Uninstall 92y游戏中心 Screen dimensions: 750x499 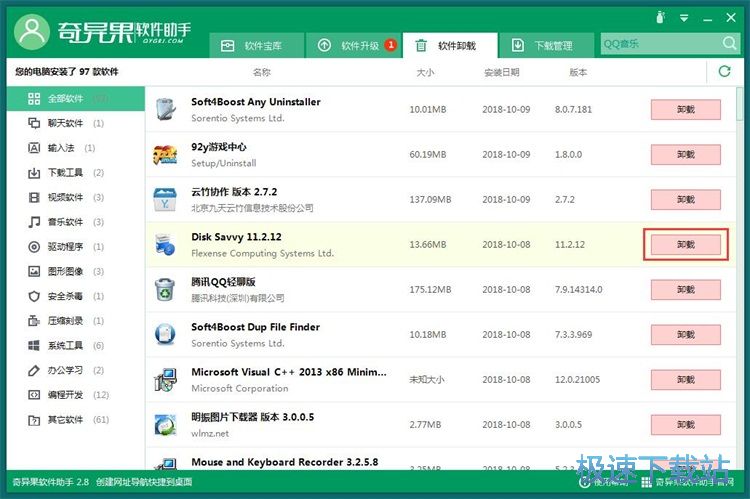pyautogui.click(x=685, y=155)
